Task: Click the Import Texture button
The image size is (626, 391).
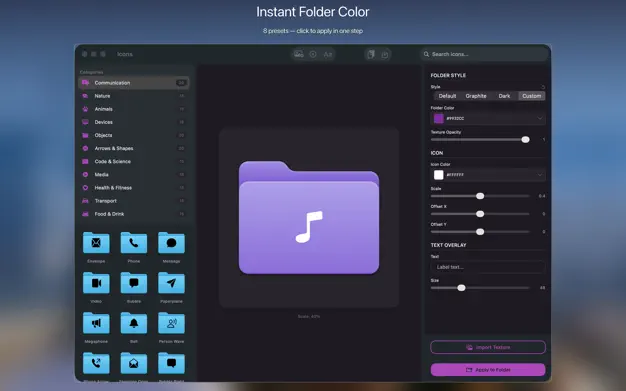Action: (488, 347)
